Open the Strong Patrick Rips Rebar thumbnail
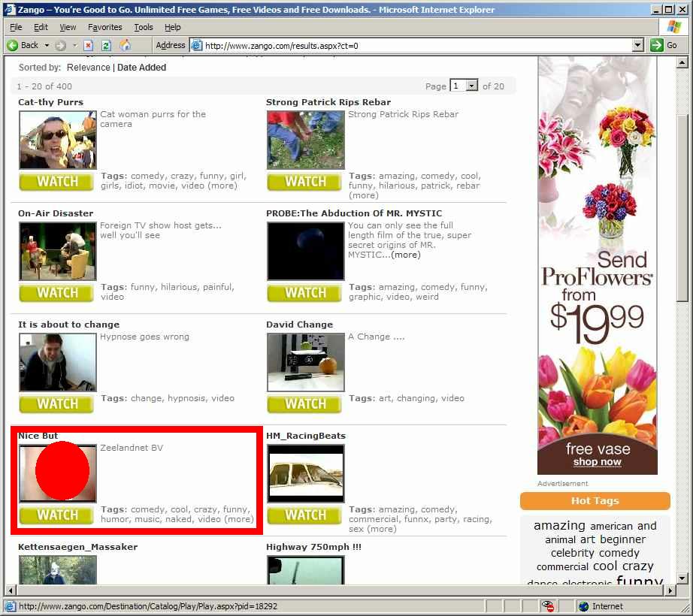 coord(305,140)
